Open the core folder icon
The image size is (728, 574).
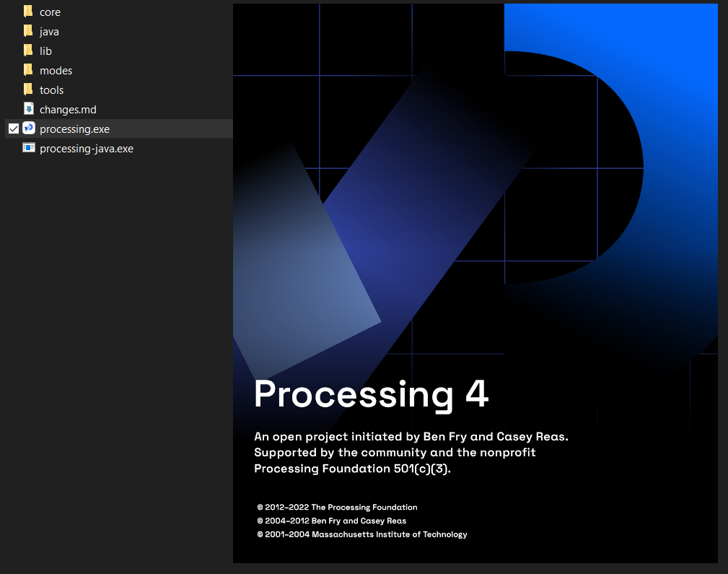[x=28, y=11]
